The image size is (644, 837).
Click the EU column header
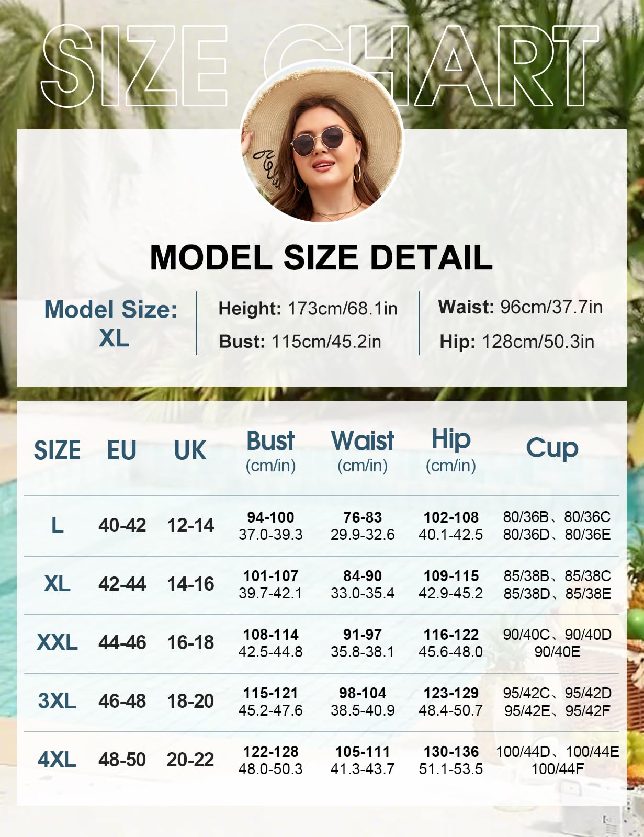[122, 450]
